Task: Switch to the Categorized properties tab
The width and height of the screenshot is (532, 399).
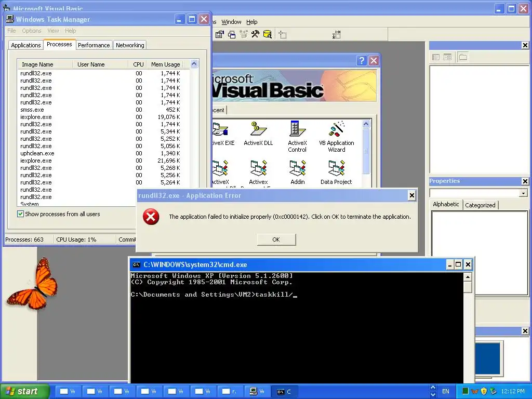Action: coord(480,205)
